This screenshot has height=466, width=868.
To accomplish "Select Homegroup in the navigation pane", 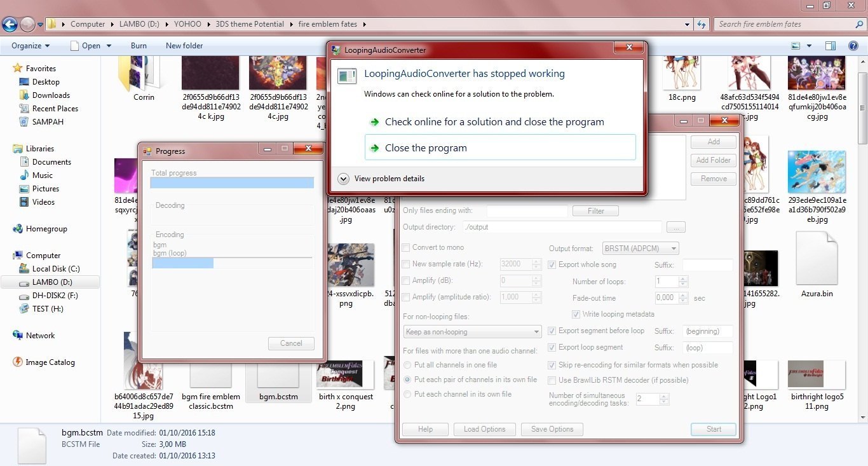I will point(46,229).
